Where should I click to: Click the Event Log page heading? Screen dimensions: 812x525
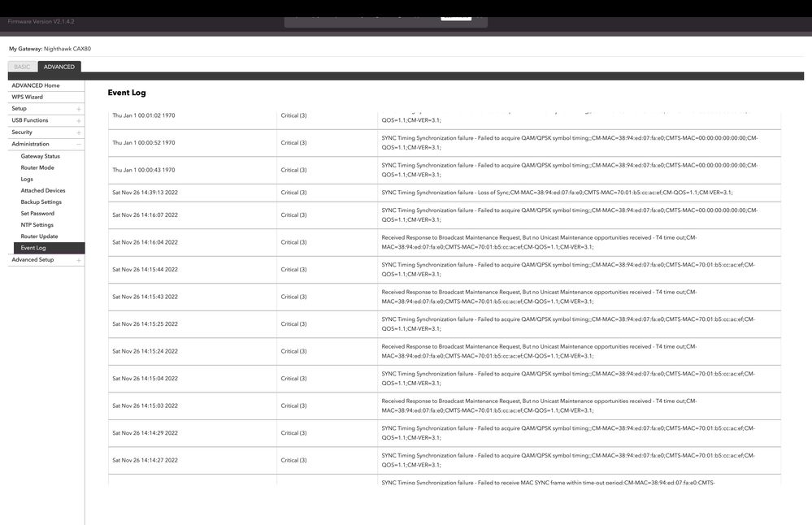[127, 93]
